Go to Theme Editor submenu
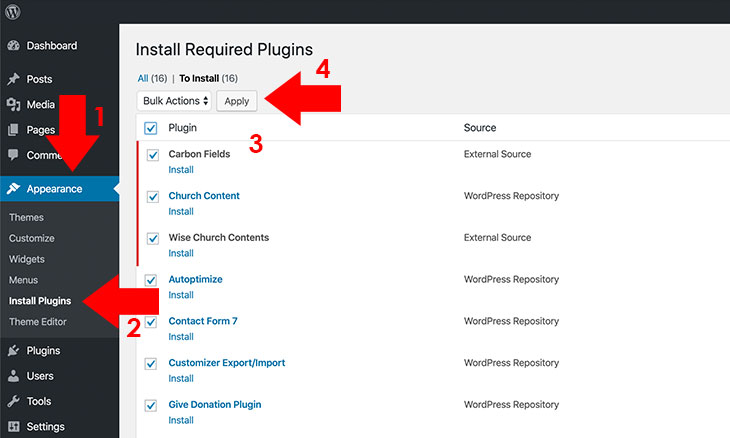 coord(38,322)
